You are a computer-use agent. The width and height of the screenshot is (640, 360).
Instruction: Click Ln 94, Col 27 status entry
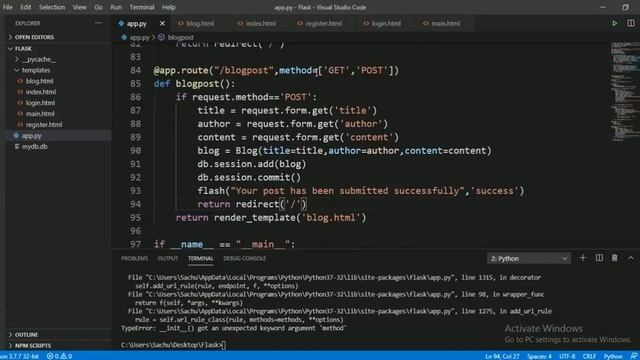coord(502,356)
